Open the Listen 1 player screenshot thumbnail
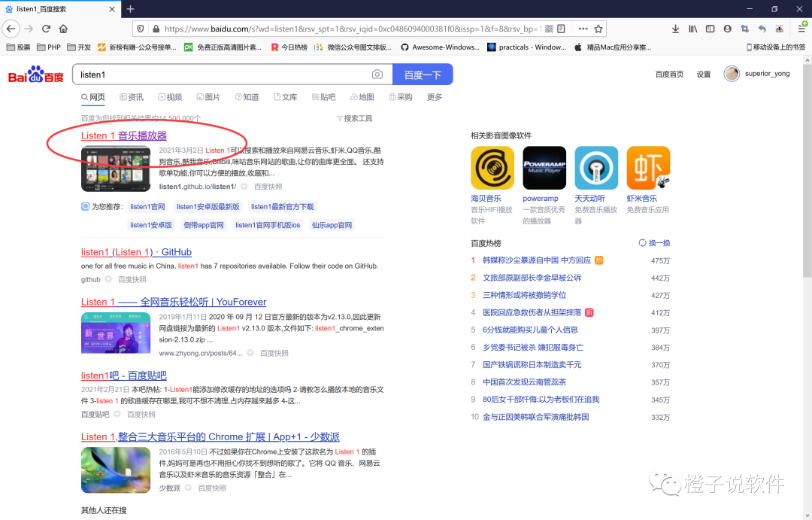 (x=116, y=169)
